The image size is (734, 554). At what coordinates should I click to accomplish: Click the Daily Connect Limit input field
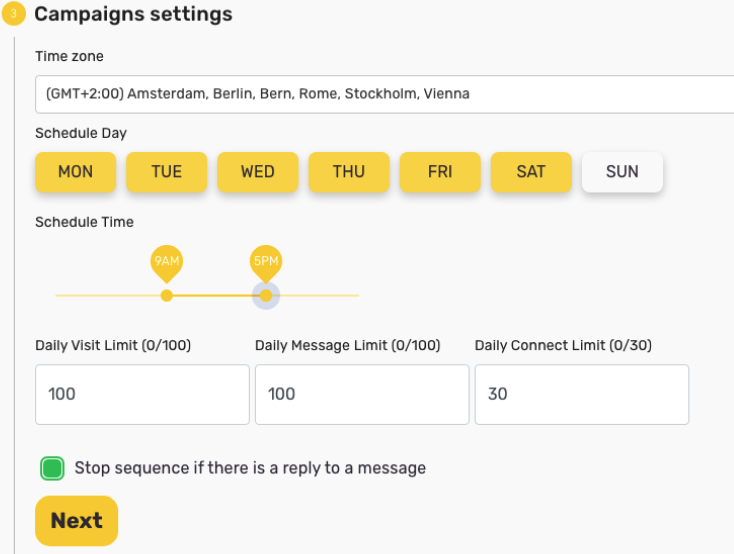tap(582, 394)
